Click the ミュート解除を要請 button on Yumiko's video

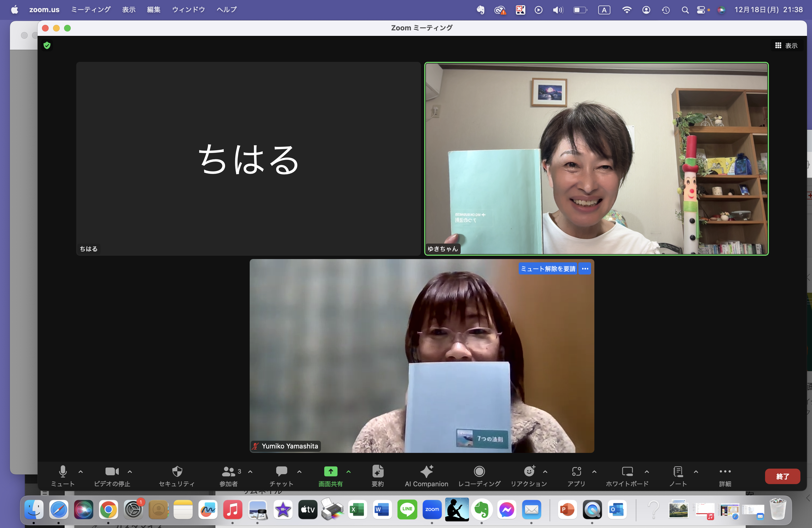click(x=548, y=269)
